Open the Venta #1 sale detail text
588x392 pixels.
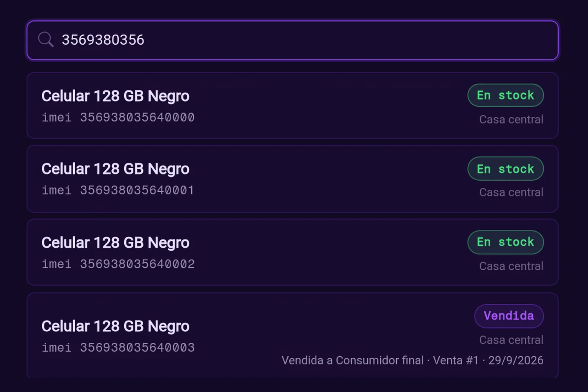point(456,360)
